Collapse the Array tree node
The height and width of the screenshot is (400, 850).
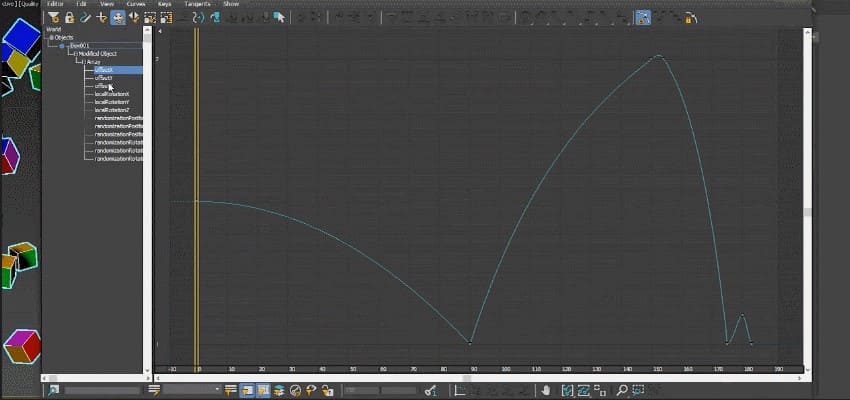pos(86,62)
